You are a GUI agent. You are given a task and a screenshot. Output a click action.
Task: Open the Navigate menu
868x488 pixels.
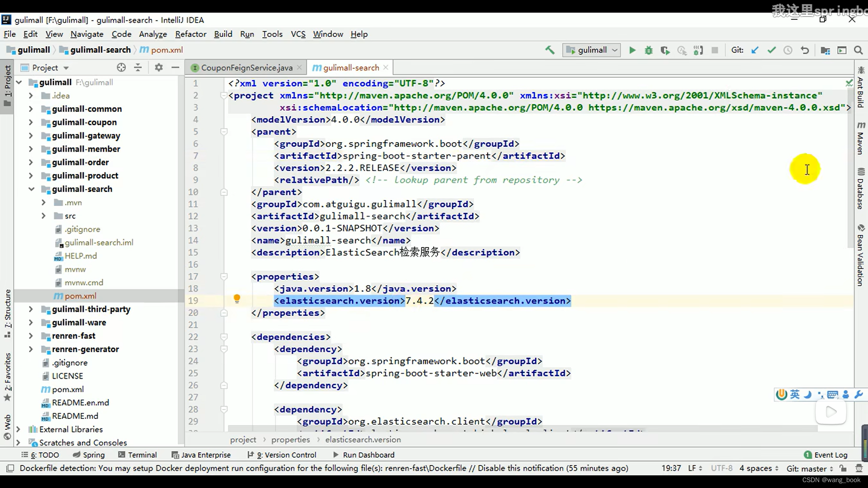click(87, 34)
